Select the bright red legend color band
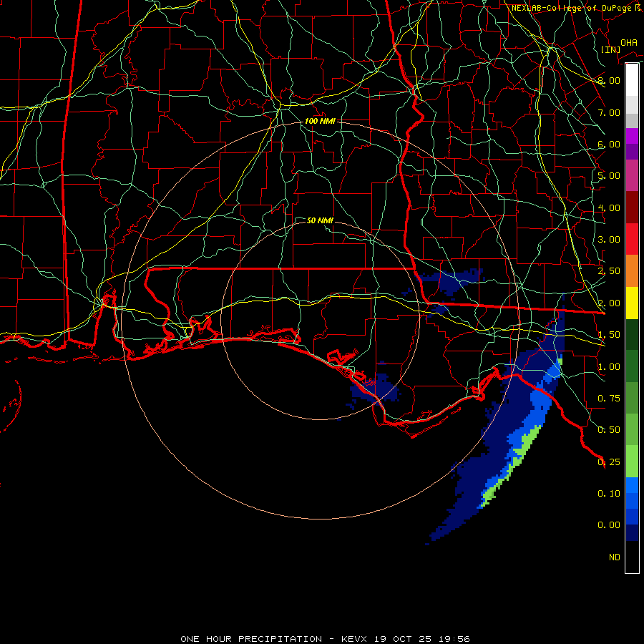 click(x=632, y=239)
